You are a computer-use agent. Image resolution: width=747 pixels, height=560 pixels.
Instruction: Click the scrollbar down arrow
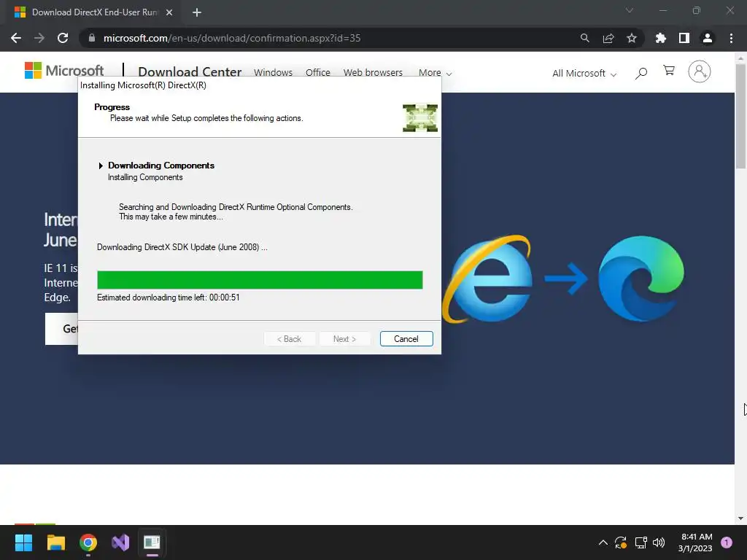coord(741,518)
